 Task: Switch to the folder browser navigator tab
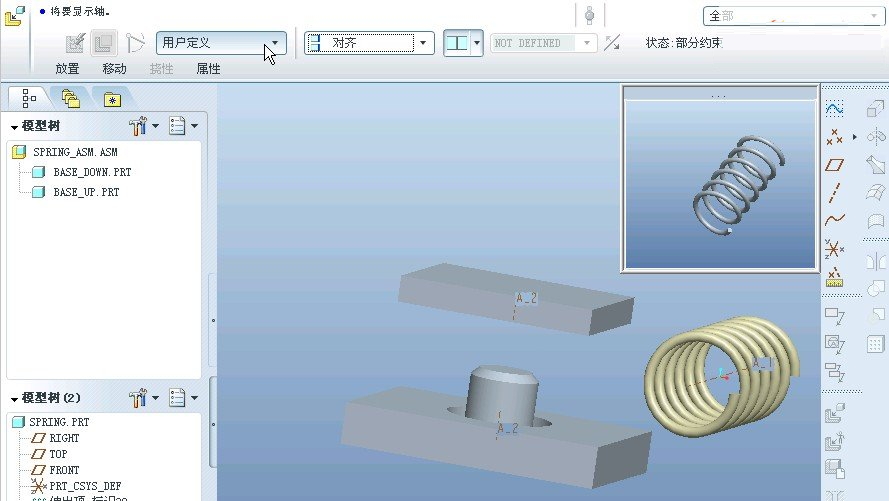coord(70,99)
